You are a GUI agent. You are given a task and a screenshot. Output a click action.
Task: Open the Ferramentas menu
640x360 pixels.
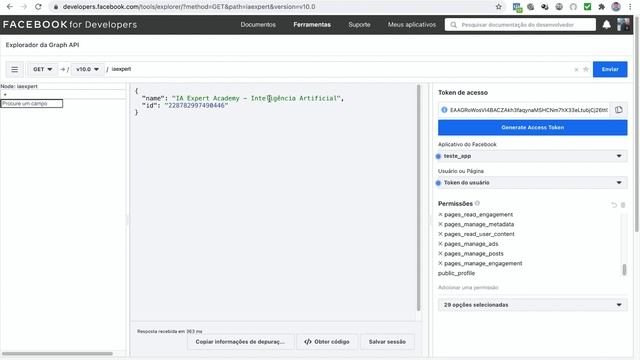pos(312,24)
